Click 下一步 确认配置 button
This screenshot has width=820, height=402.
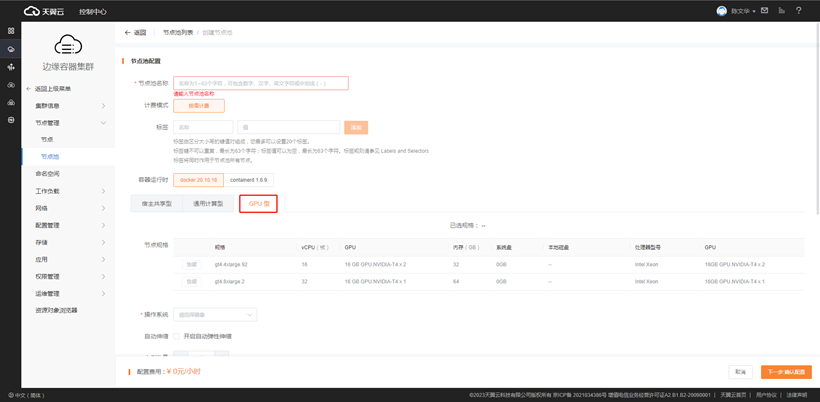(786, 372)
